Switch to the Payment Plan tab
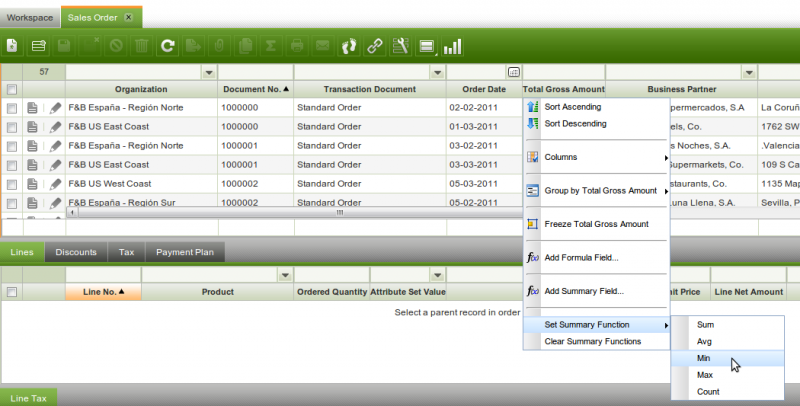 [x=184, y=253]
